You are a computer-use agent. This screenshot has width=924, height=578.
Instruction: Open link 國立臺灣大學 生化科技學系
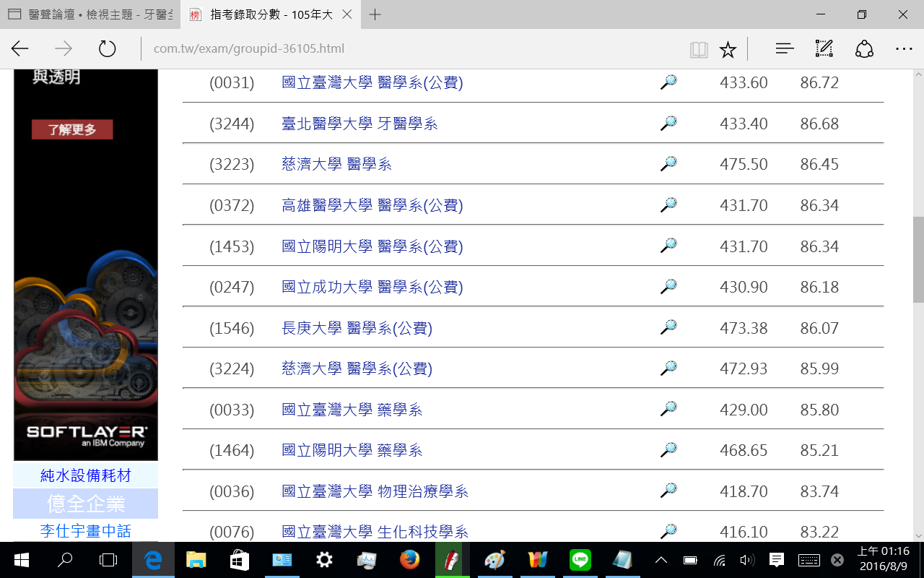(x=375, y=532)
